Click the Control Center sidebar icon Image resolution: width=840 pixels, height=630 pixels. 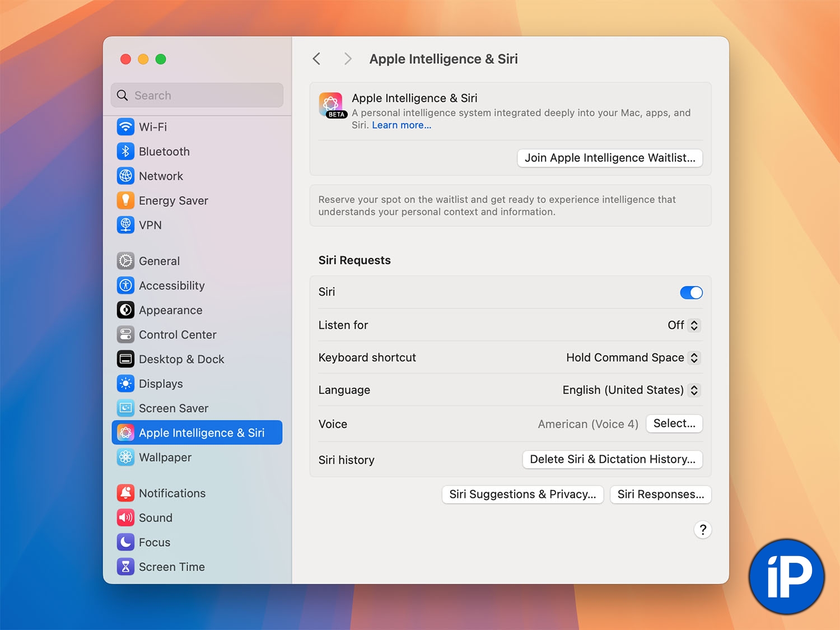pos(125,335)
